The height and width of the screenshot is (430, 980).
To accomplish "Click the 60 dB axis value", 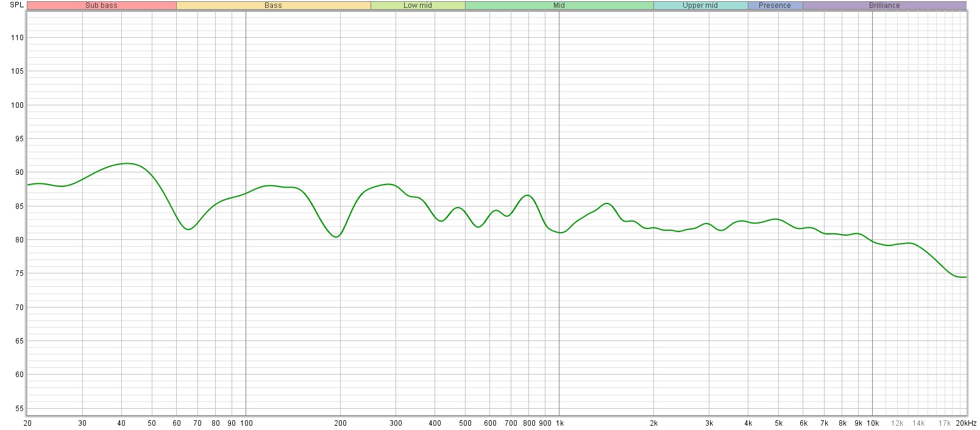I will pyautogui.click(x=20, y=375).
